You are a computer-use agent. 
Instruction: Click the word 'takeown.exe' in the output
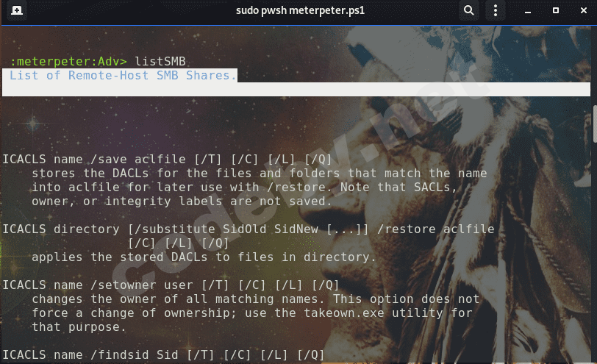344,313
